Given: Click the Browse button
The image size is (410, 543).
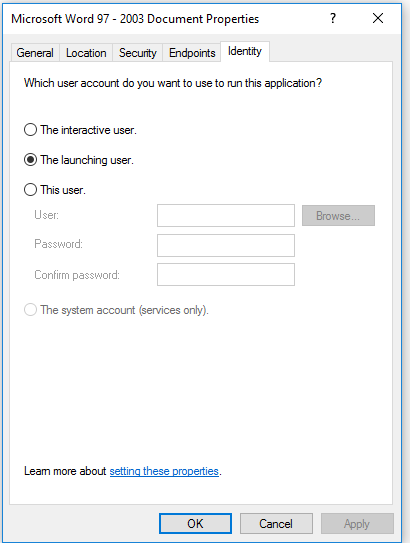Looking at the screenshot, I should (338, 216).
